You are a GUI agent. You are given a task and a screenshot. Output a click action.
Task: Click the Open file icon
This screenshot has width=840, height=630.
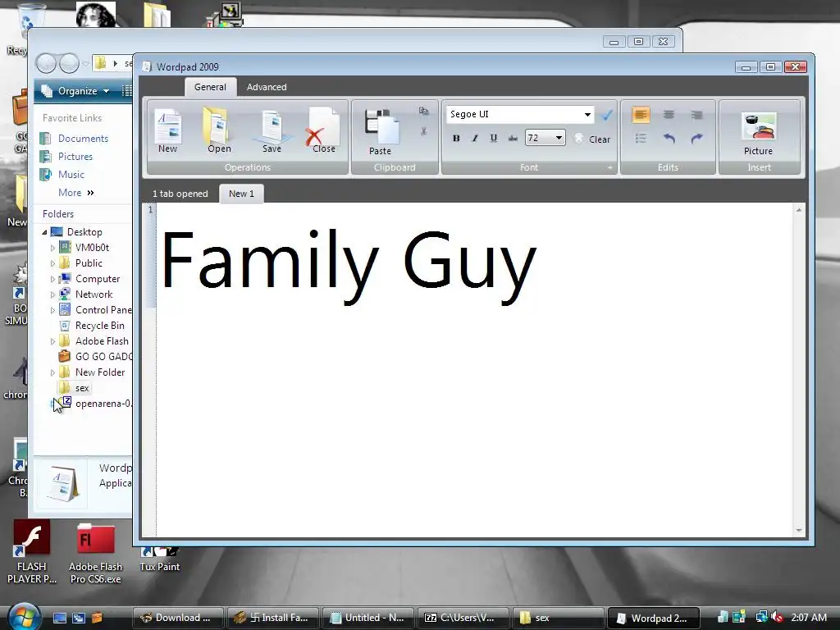tap(219, 130)
